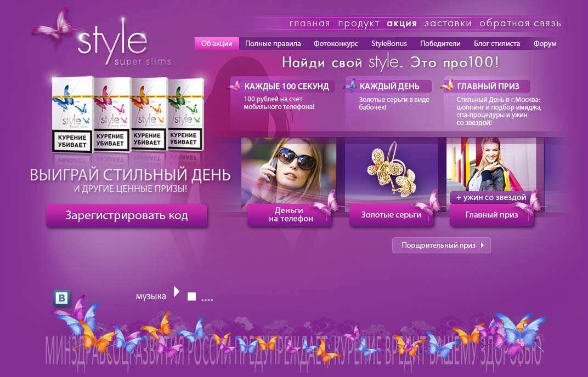
Task: Click the Найди свой style slogan
Action: point(391,62)
